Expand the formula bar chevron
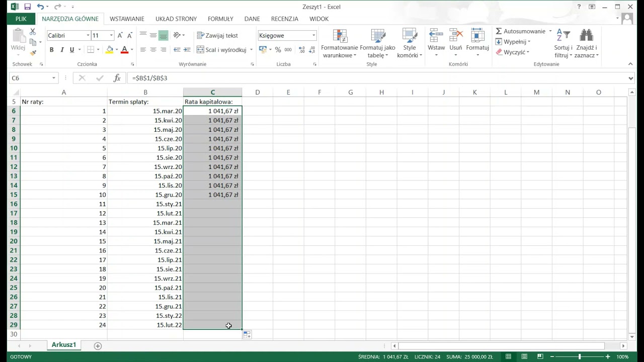The image size is (644, 362). click(x=631, y=78)
